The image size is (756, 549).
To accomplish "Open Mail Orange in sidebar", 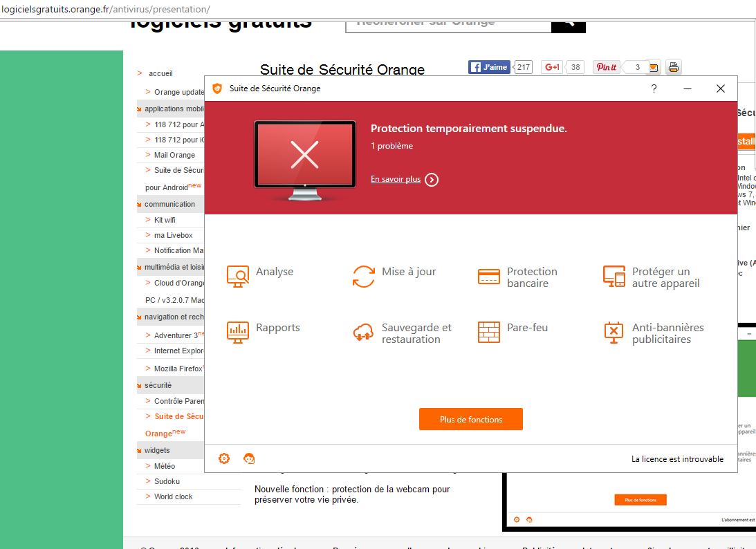I will pyautogui.click(x=174, y=155).
